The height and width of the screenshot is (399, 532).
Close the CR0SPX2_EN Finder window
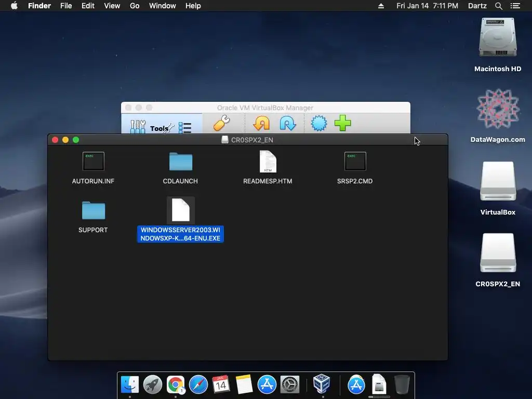55,140
